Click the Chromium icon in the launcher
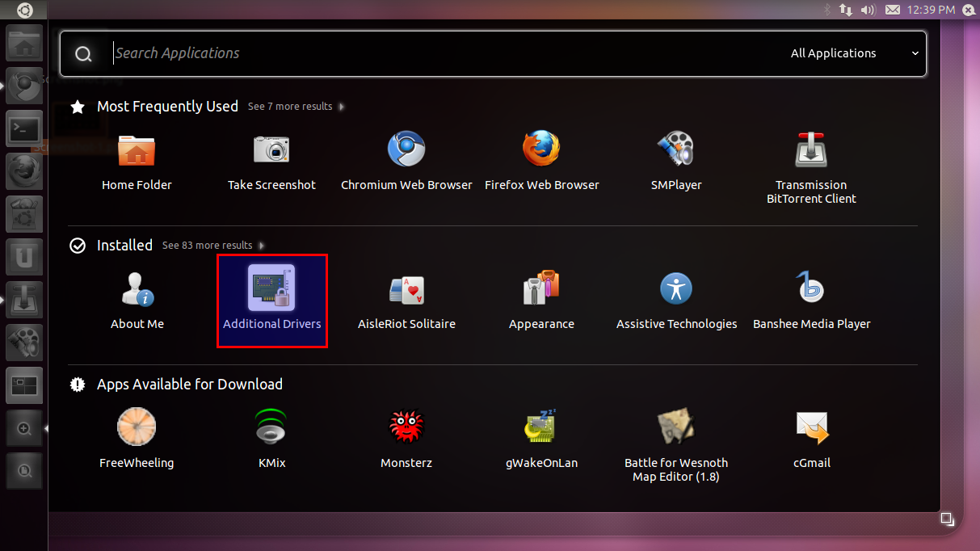This screenshot has height=551, width=980. point(24,86)
